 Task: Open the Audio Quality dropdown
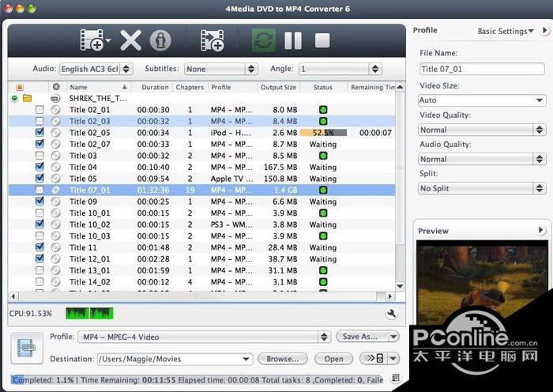pos(482,159)
